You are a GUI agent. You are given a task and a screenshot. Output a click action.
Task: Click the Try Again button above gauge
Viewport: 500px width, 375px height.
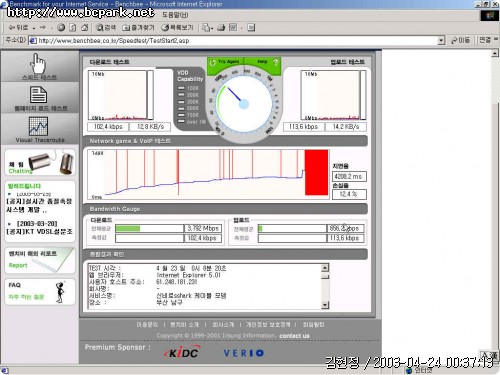[225, 62]
